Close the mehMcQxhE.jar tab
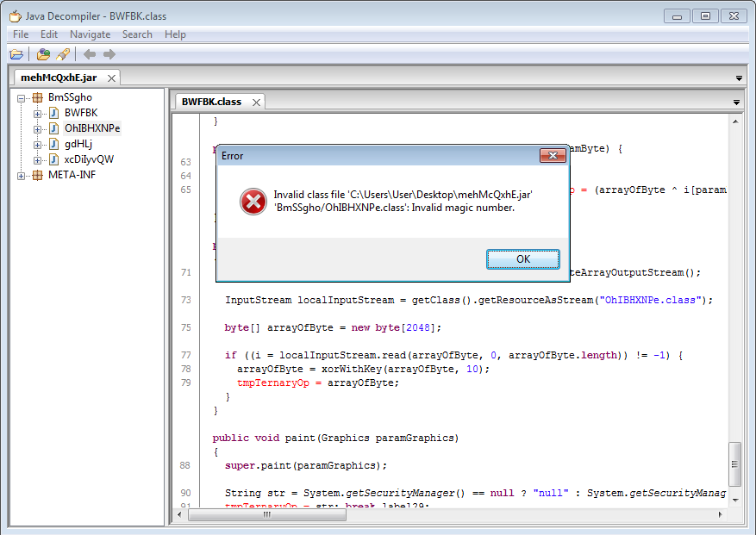Image resolution: width=756 pixels, height=535 pixels. click(x=111, y=78)
